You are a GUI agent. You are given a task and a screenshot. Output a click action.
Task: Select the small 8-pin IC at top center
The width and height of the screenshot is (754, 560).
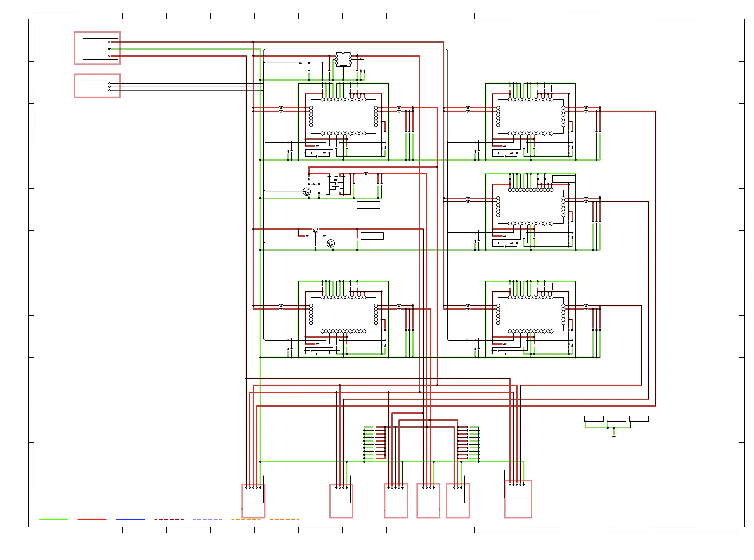[343, 59]
